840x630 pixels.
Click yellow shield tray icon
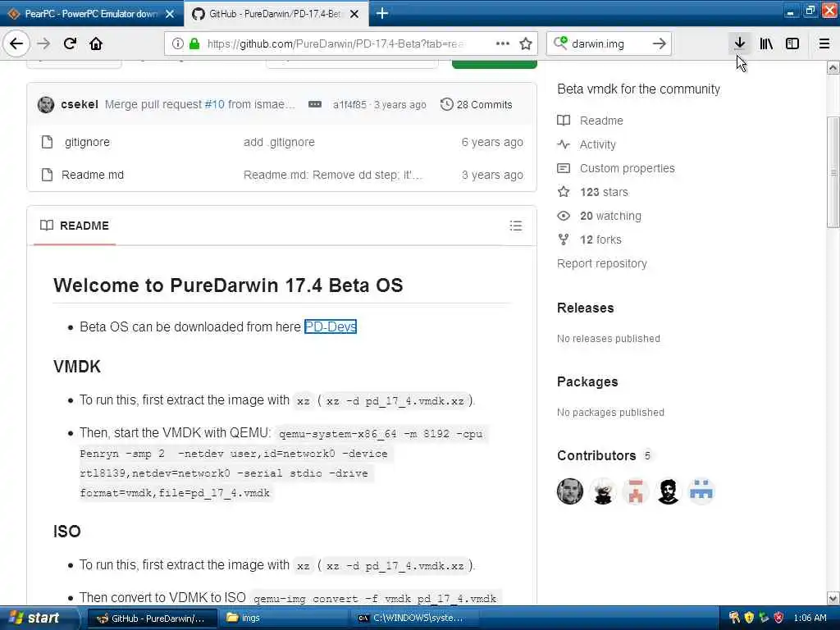coord(749,618)
